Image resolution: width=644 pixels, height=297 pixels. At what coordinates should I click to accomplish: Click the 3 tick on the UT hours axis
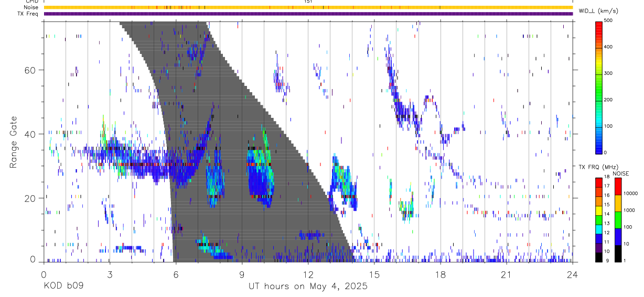(x=110, y=274)
